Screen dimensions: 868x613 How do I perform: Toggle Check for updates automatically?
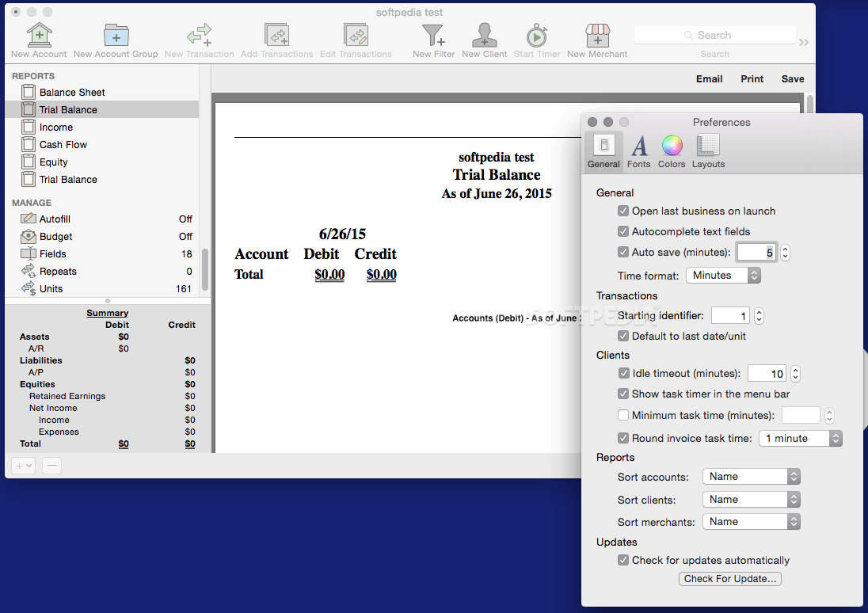pyautogui.click(x=623, y=561)
